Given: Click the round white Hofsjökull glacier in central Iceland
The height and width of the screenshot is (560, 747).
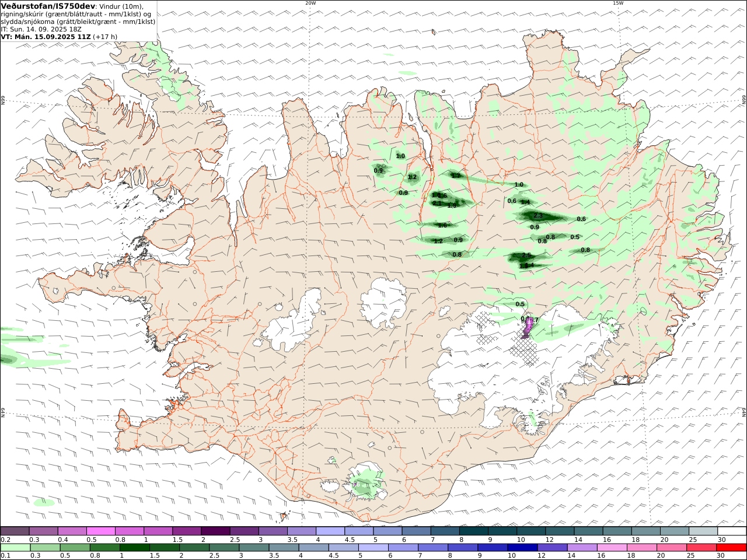Looking at the screenshot, I should click(x=383, y=303).
